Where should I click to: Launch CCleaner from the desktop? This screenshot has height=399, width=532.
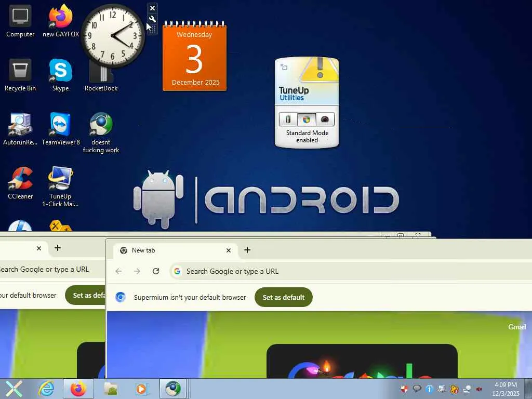pyautogui.click(x=20, y=183)
